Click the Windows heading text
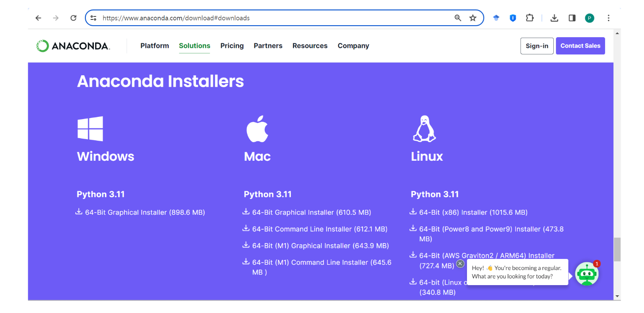This screenshot has height=313, width=644. click(105, 156)
